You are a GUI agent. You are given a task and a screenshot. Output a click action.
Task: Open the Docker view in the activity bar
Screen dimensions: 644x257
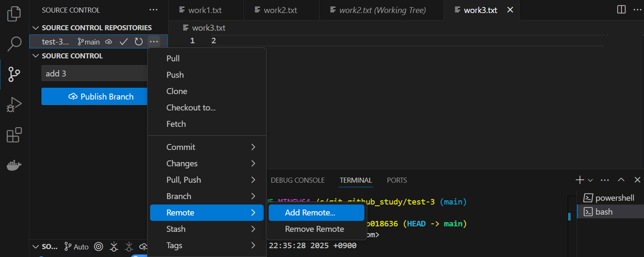pos(14,165)
